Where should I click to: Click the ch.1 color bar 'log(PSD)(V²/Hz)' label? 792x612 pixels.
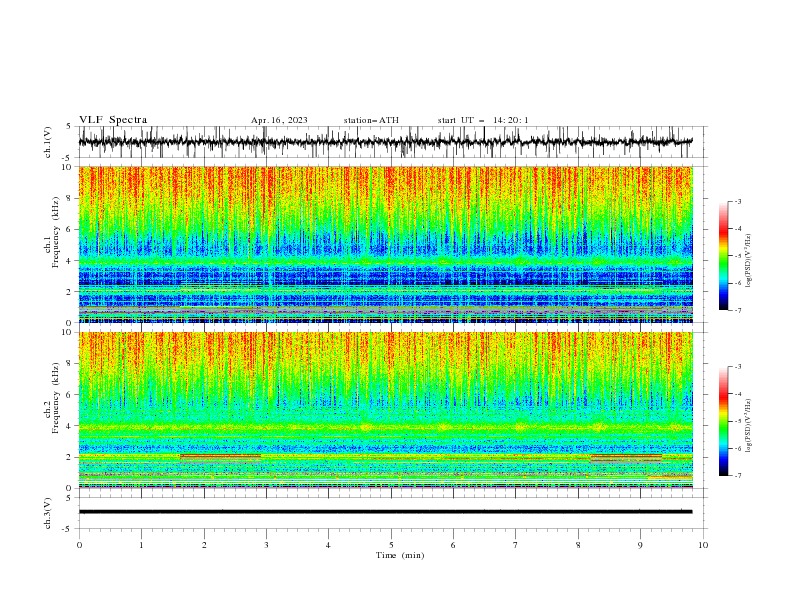[x=749, y=261]
